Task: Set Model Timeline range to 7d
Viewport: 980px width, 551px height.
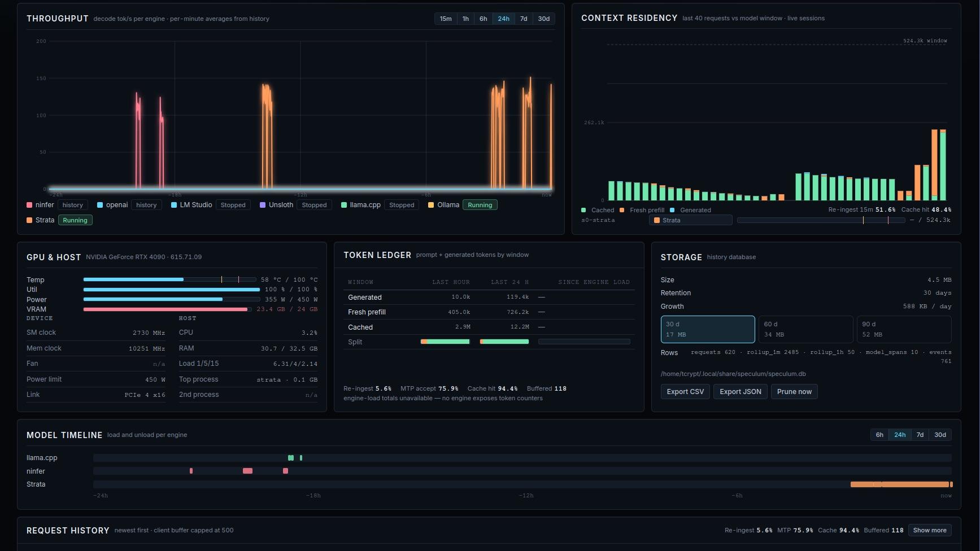Action: [x=920, y=435]
